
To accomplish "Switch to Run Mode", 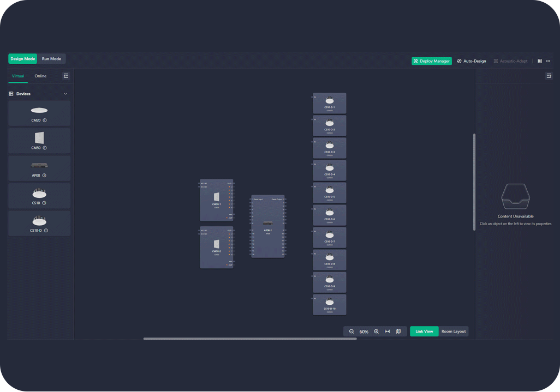I will pos(51,59).
